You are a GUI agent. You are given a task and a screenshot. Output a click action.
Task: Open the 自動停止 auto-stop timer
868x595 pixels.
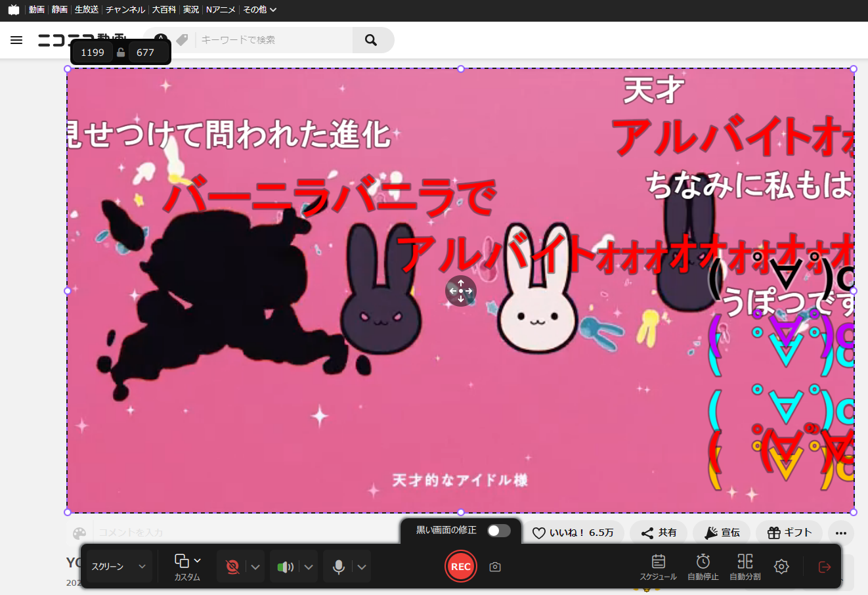[x=703, y=567]
